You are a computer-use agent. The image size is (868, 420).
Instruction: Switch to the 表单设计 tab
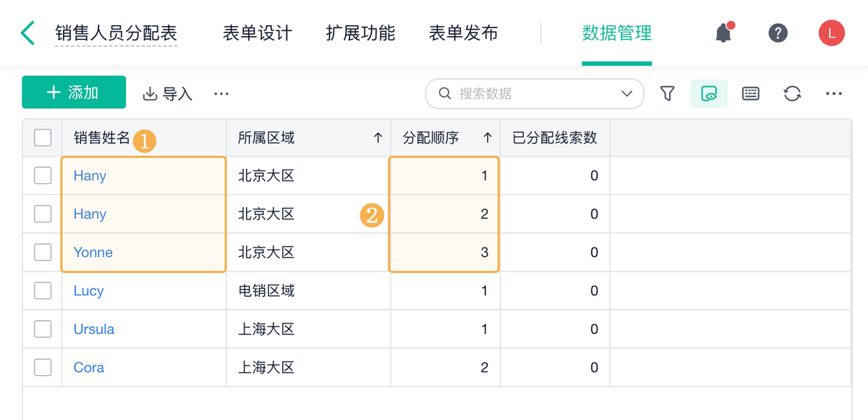[258, 33]
